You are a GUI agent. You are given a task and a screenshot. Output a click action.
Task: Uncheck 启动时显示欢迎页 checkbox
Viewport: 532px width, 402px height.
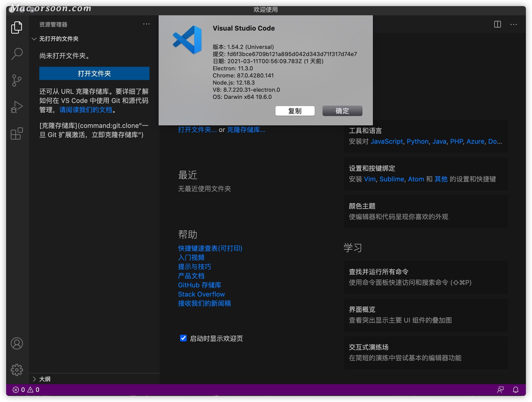(183, 338)
